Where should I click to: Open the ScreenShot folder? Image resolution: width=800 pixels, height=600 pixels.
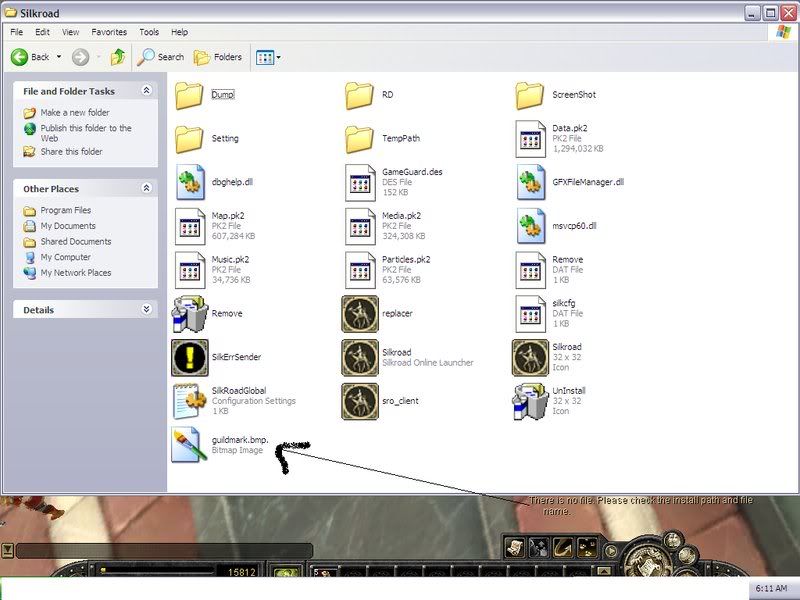530,95
